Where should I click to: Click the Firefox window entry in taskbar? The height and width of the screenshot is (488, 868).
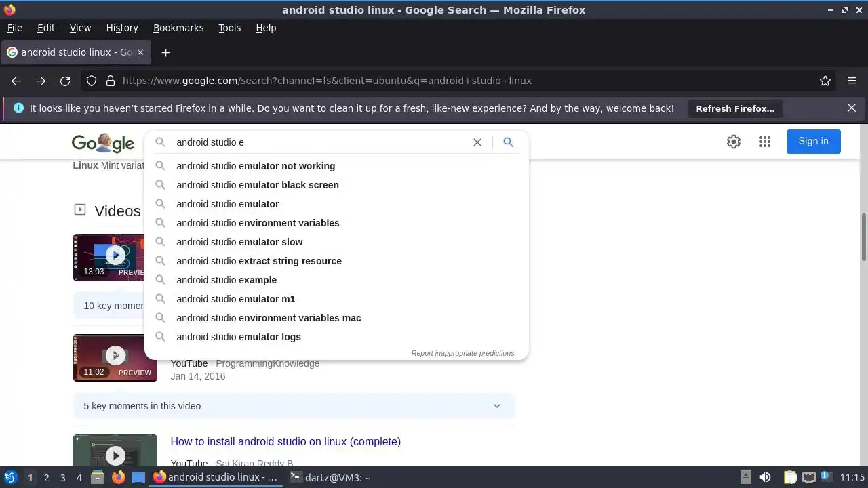(216, 478)
